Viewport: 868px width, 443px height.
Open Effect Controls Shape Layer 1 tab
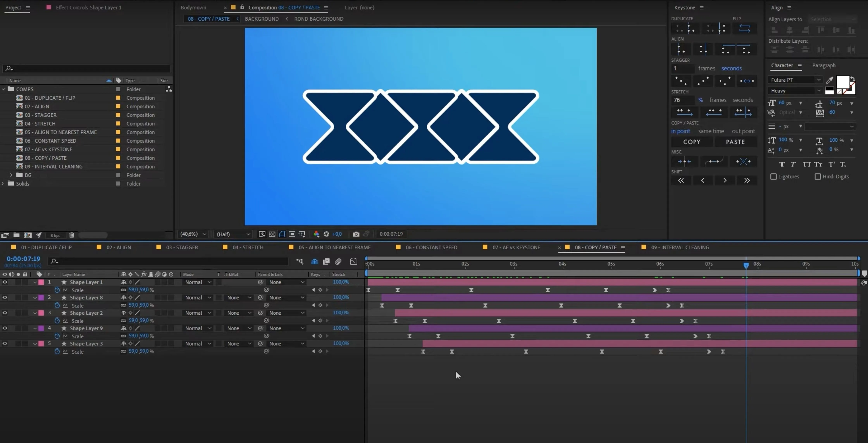88,7
